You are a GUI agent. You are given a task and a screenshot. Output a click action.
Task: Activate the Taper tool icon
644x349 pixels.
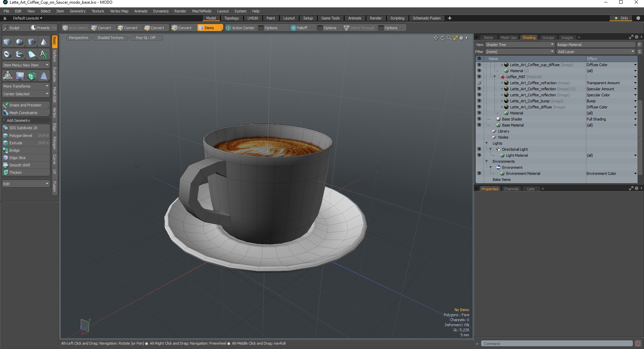(x=44, y=76)
